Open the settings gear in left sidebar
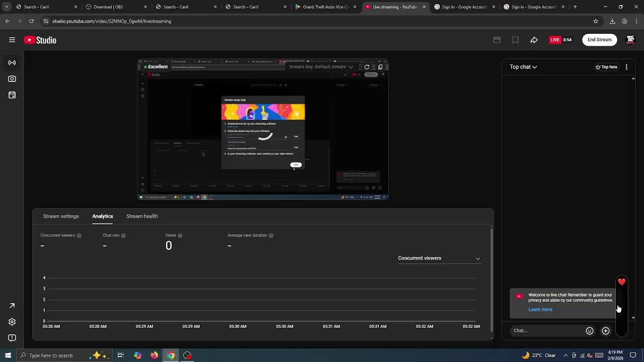Screen dimensions: 644x362 pos(12,322)
